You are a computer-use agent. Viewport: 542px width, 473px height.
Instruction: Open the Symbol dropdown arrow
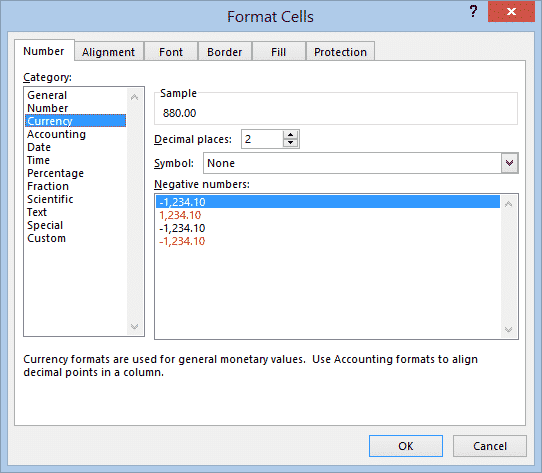509,163
